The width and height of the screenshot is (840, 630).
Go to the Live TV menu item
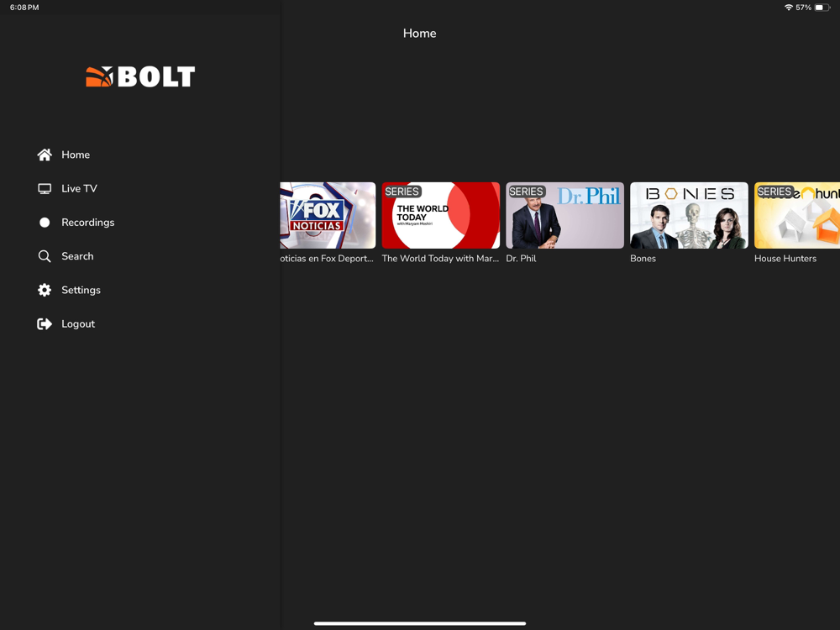pyautogui.click(x=79, y=188)
